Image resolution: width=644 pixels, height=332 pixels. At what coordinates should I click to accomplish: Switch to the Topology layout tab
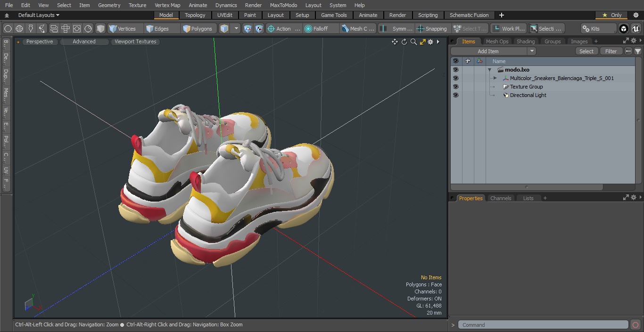195,15
